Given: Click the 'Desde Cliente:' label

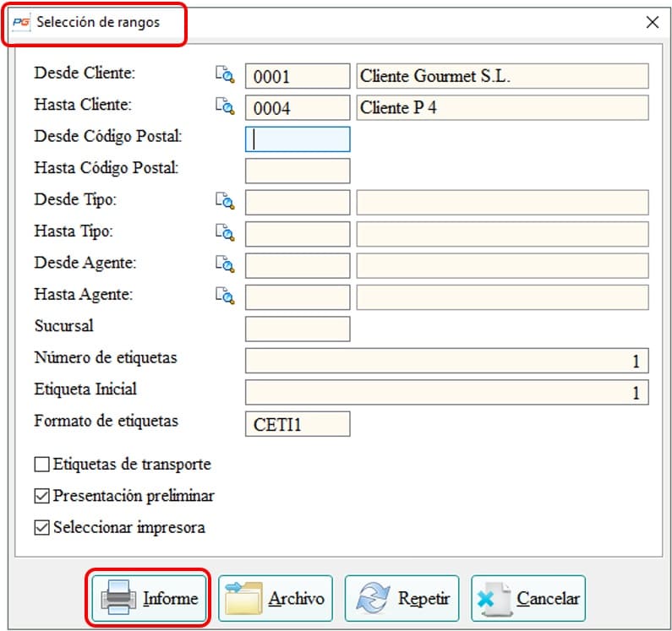Looking at the screenshot, I should tap(85, 73).
